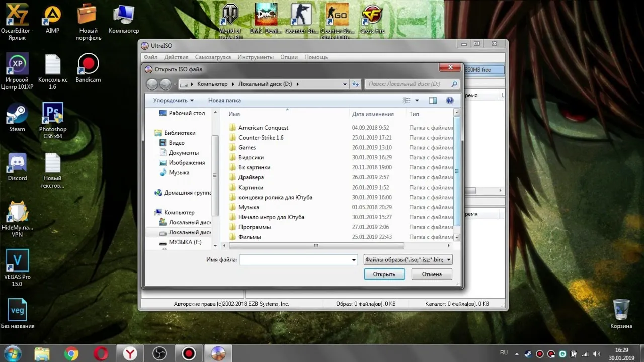Open Steam desktop shortcut
This screenshot has width=644, height=362.
17,119
